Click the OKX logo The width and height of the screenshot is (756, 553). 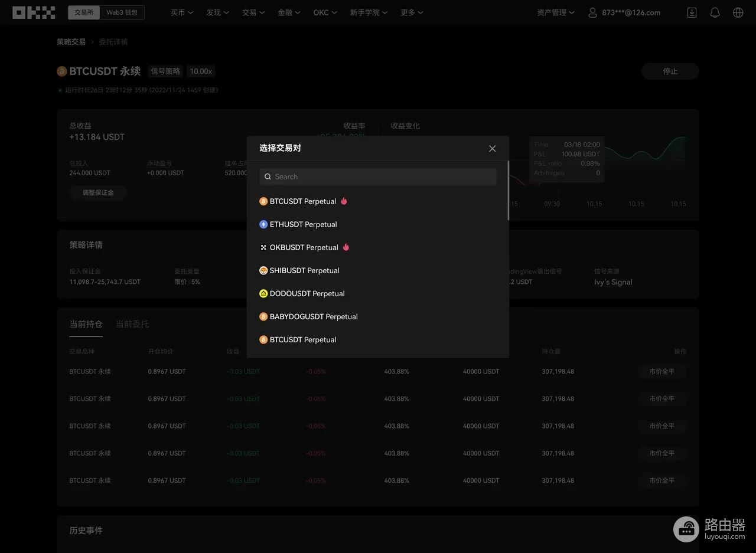pos(34,12)
